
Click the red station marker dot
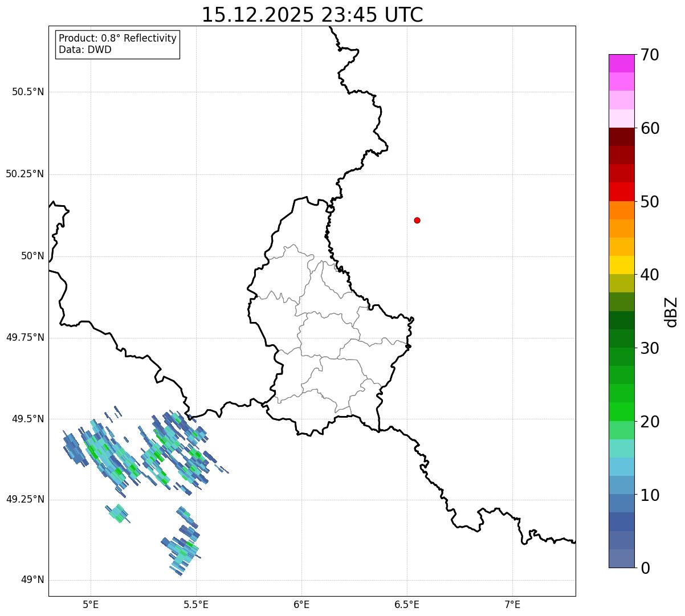coord(417,221)
